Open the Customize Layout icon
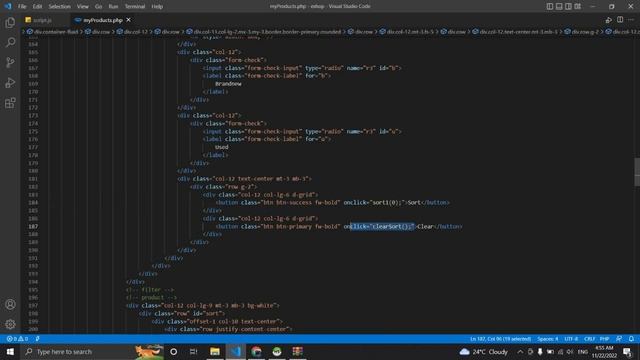The image size is (640, 360). (x=578, y=7)
